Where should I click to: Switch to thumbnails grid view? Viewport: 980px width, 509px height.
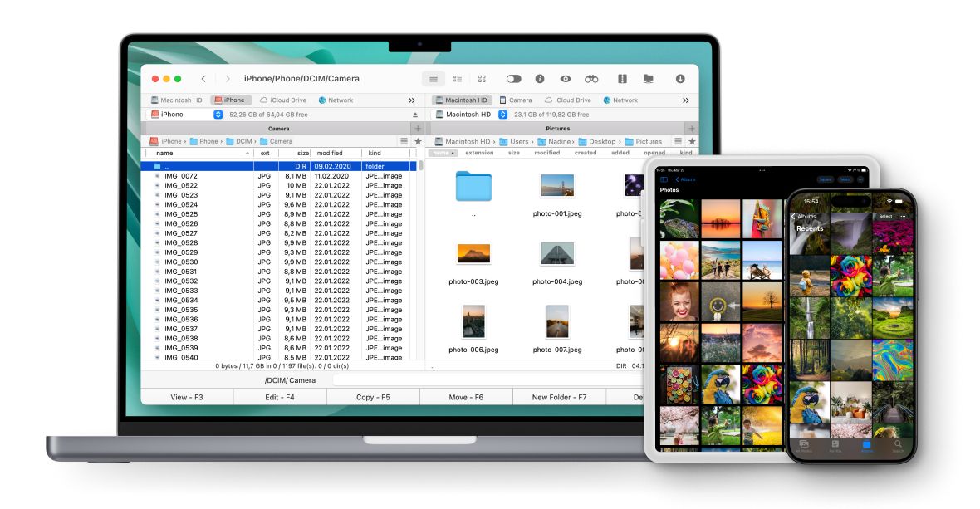tap(482, 79)
